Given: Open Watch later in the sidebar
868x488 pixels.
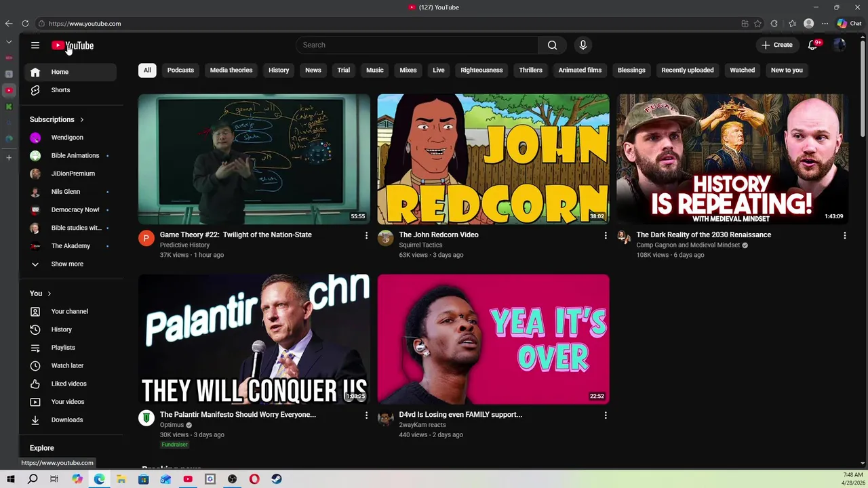Looking at the screenshot, I should pos(71,366).
